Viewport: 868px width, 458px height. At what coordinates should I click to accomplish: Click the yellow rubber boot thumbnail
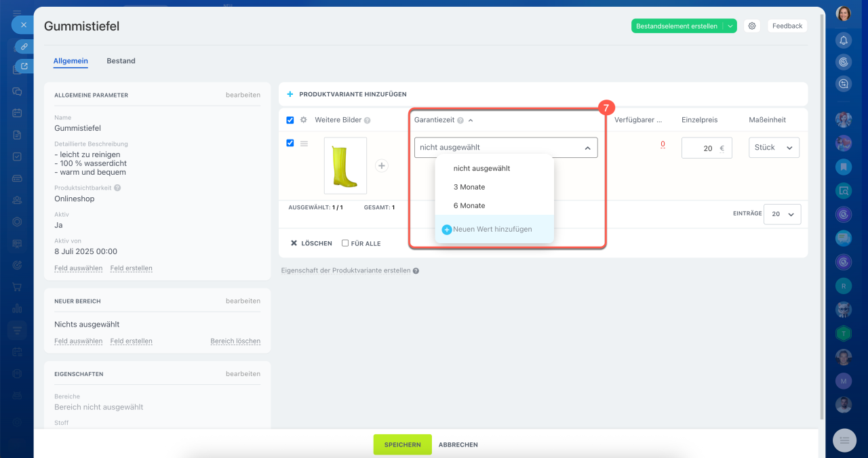[x=345, y=165]
